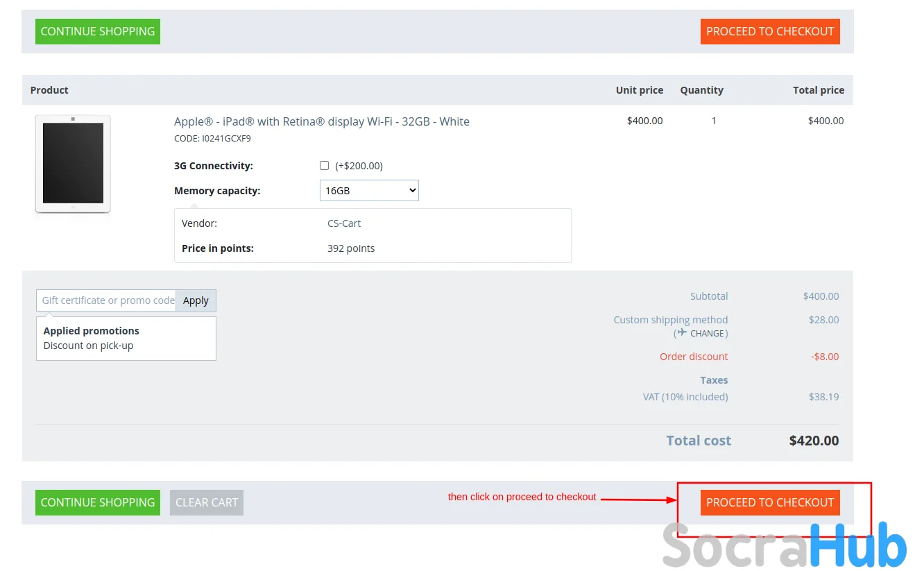Open the Memory capacity dropdown
The image size is (924, 571).
369,191
